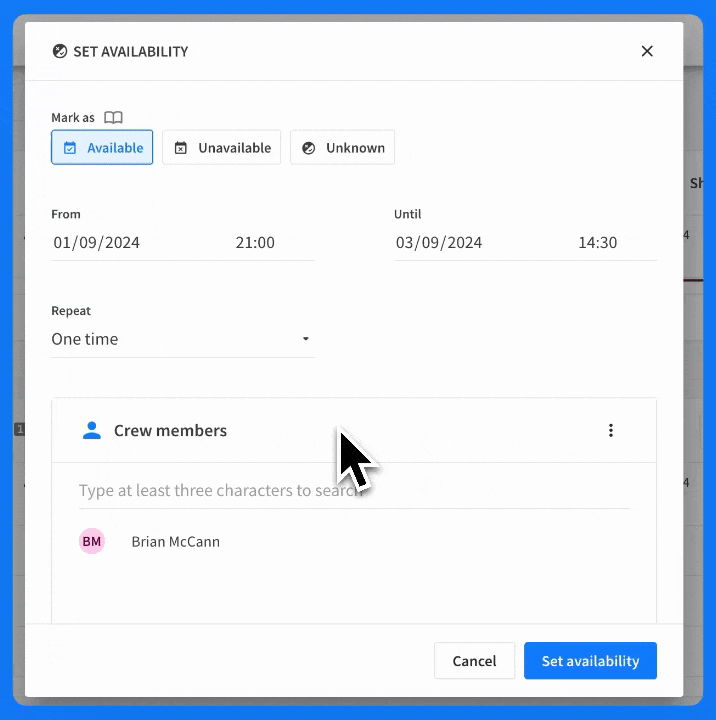Open the From date picker 01/09/2024
This screenshot has width=716, height=720.
coord(97,242)
